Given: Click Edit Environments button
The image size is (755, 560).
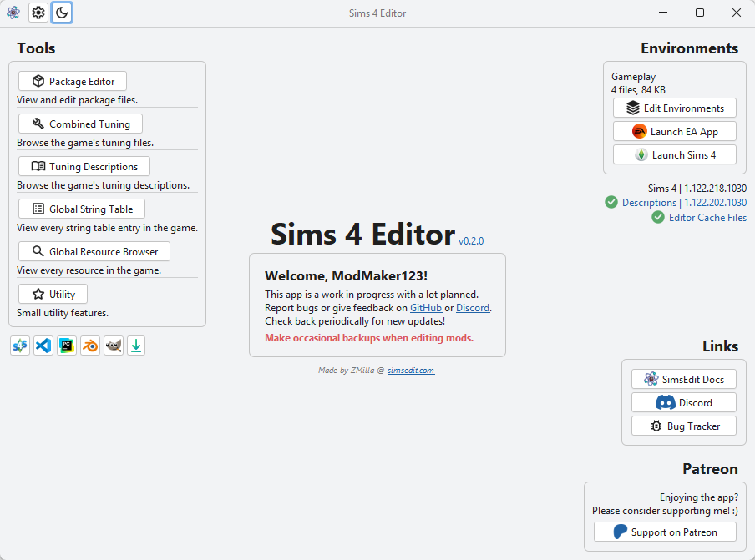Looking at the screenshot, I should (675, 108).
